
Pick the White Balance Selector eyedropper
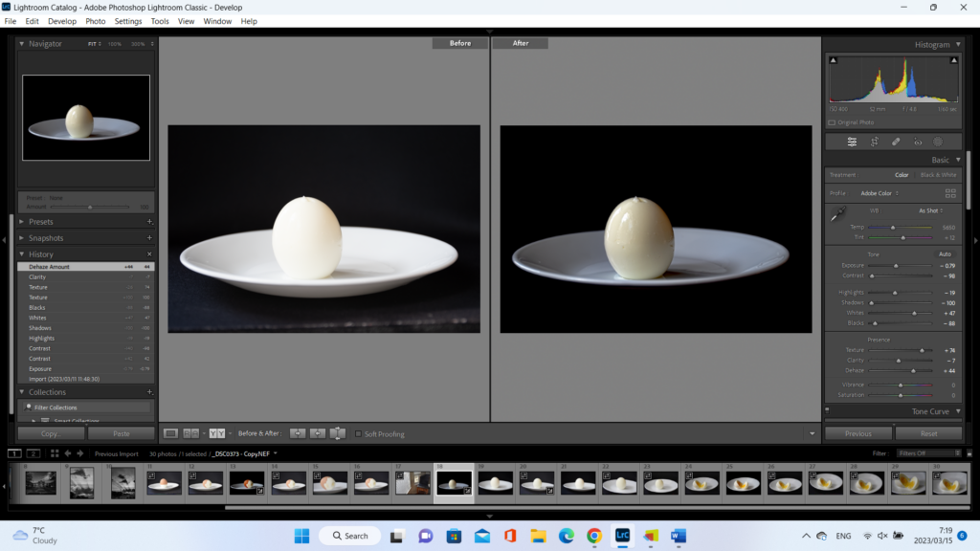coord(839,214)
